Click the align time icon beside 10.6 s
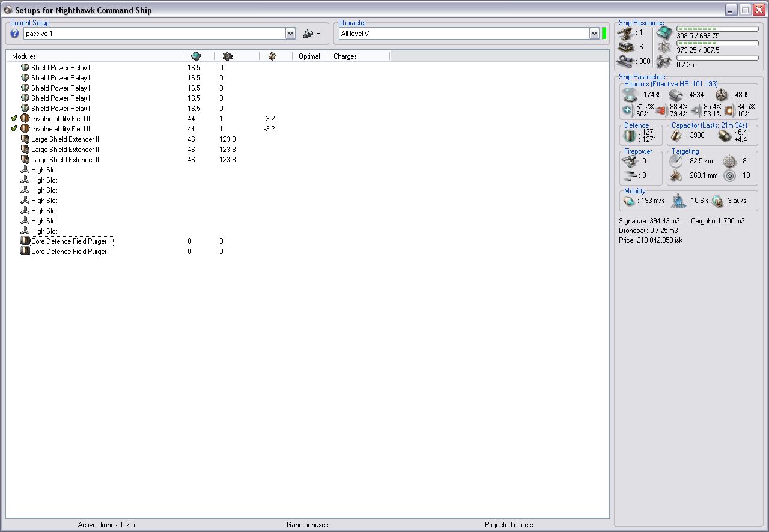The height and width of the screenshot is (532, 769). pos(678,201)
